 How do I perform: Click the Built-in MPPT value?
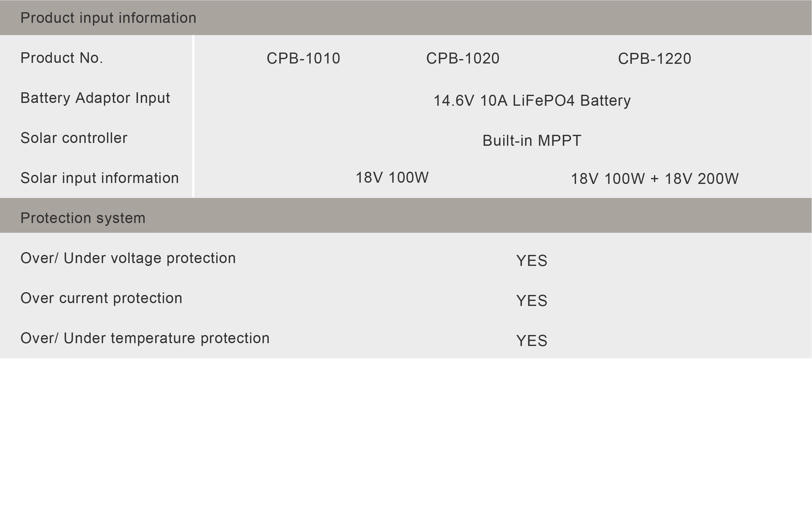click(x=532, y=140)
